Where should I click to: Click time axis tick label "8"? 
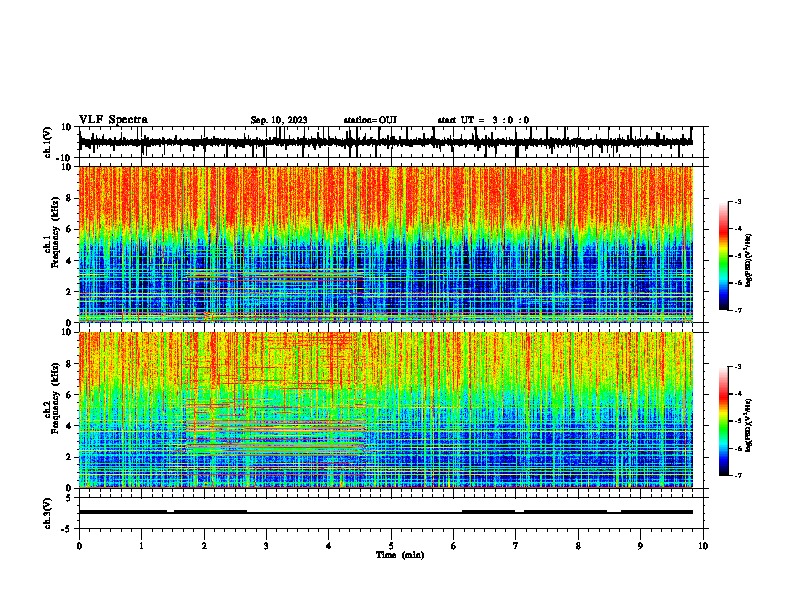point(578,546)
